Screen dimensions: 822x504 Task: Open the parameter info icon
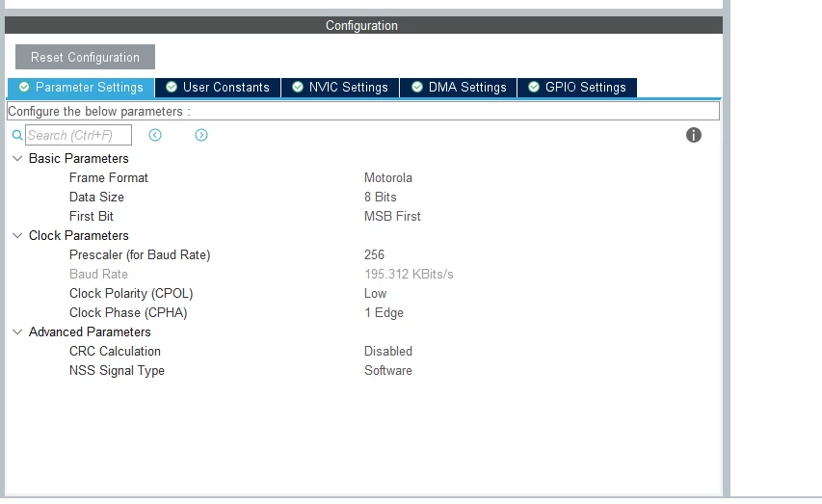click(x=694, y=135)
